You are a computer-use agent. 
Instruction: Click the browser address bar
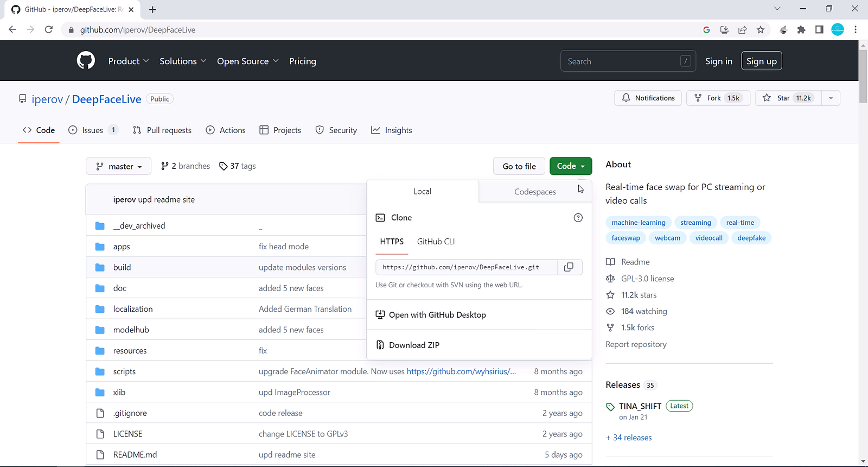click(380, 30)
